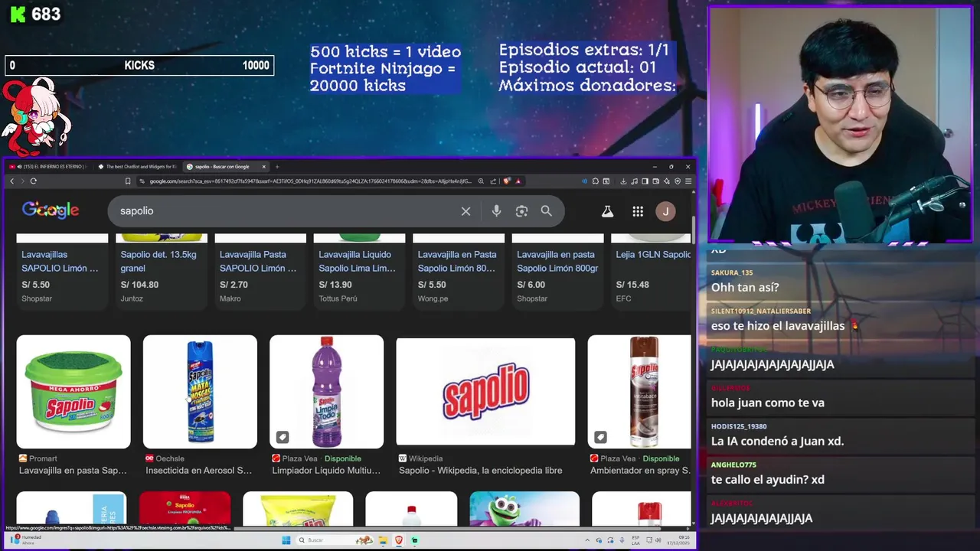Click Sapolio - Wikipedia, la enciclopedia libre caption
The height and width of the screenshot is (551, 980).
coord(481,471)
